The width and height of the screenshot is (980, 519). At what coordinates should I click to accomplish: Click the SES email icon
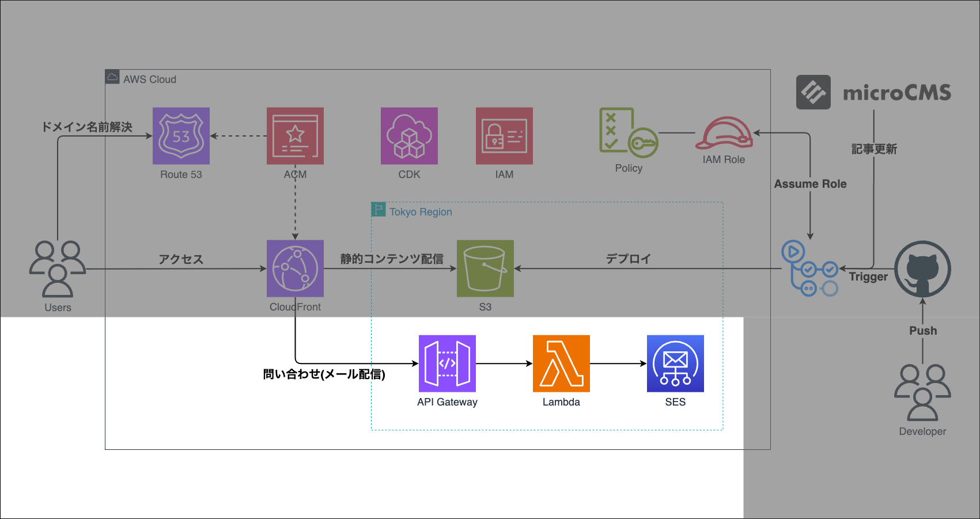[675, 363]
